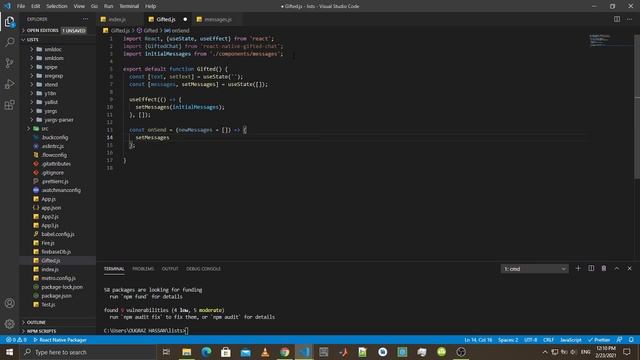The image size is (640, 360).
Task: Open the Source Control view
Action: coord(9,63)
